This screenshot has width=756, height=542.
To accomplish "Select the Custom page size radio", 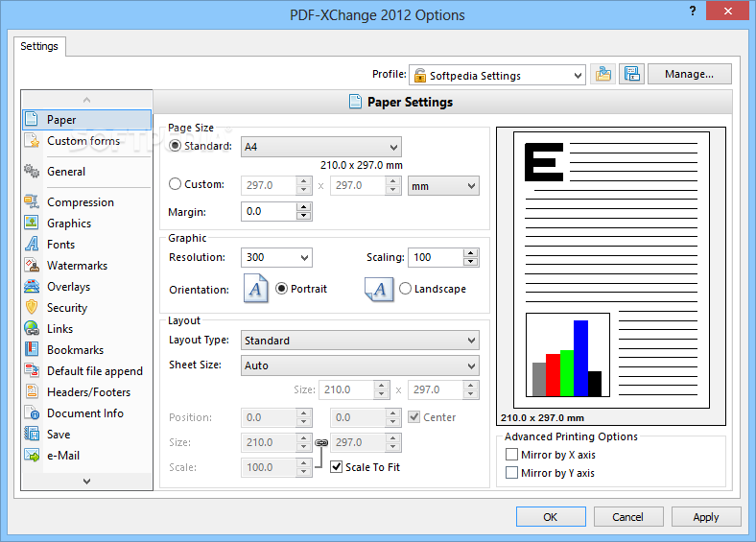I will (175, 184).
